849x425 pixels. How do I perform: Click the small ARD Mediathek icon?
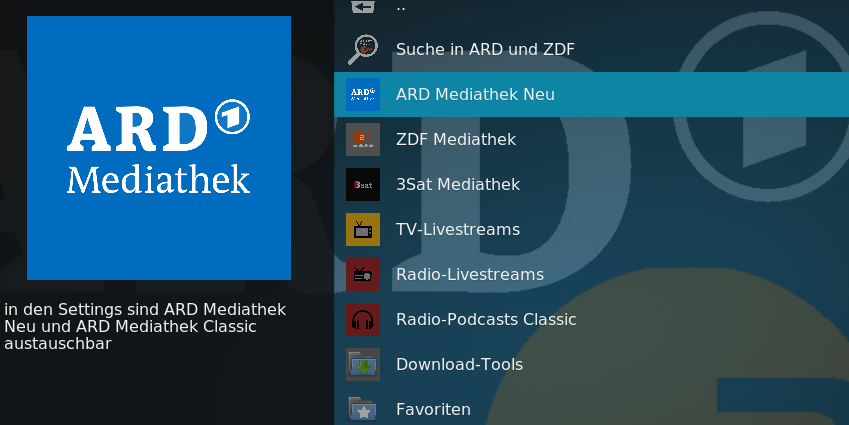click(x=363, y=94)
